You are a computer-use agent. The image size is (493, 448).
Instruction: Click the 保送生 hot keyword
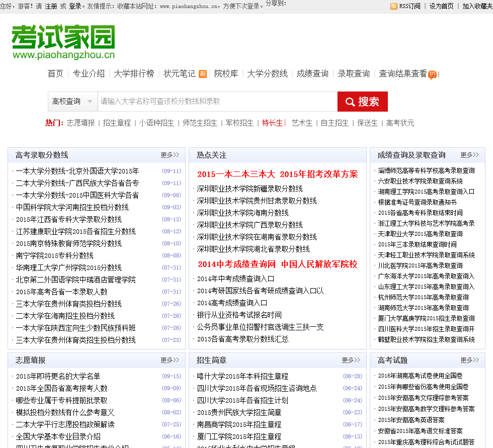367,123
